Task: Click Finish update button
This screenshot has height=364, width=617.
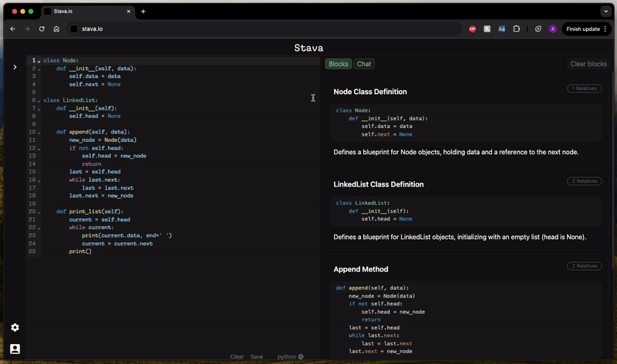Action: (x=586, y=29)
